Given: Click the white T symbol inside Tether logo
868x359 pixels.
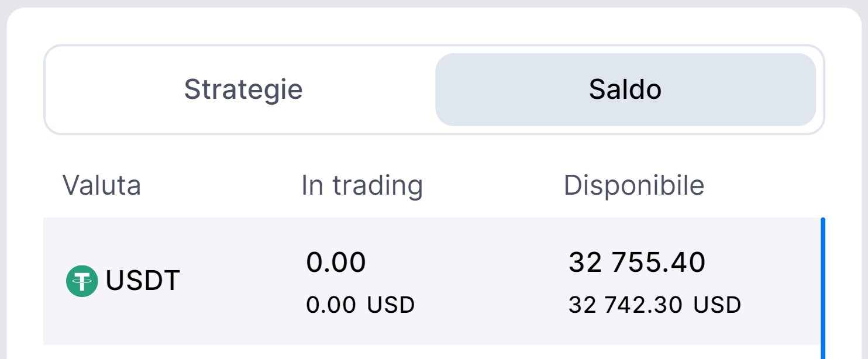Looking at the screenshot, I should coord(82,280).
